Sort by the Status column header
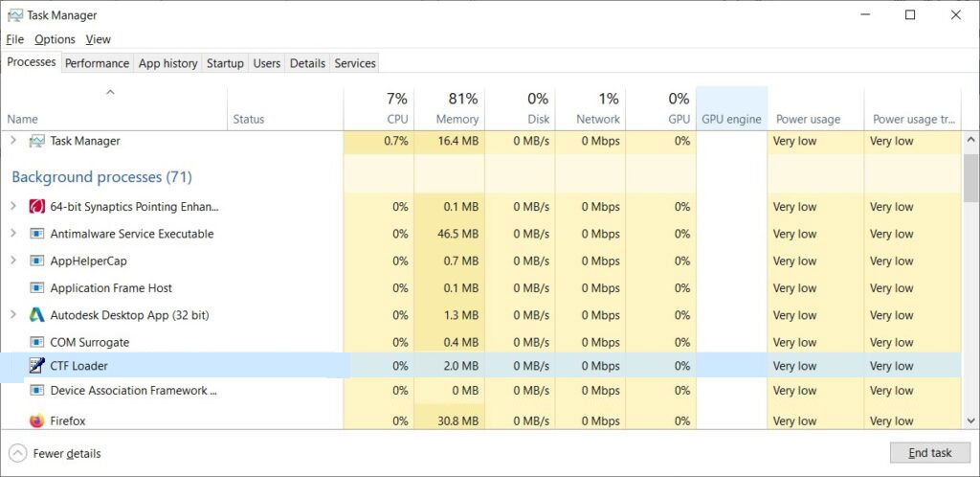Image resolution: width=980 pixels, height=477 pixels. (285, 109)
